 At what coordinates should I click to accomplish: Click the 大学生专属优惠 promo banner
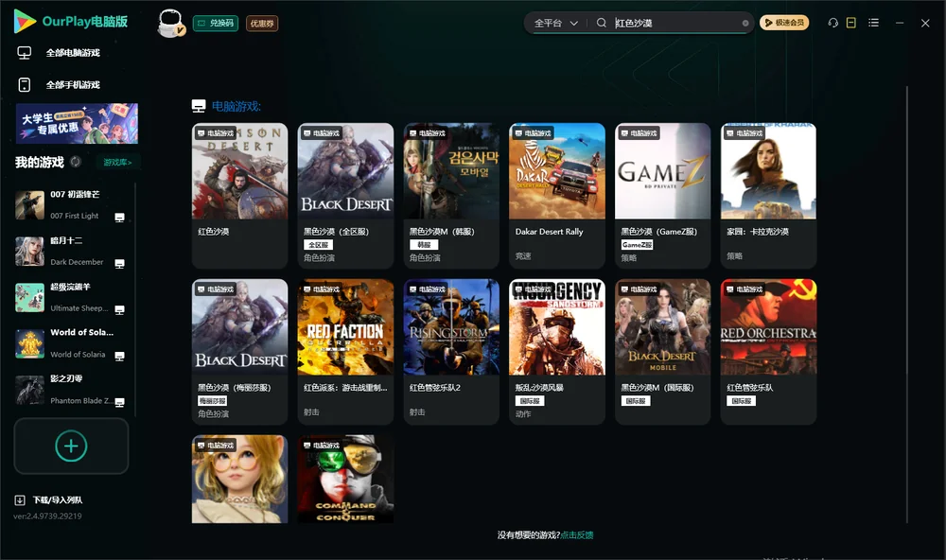78,123
